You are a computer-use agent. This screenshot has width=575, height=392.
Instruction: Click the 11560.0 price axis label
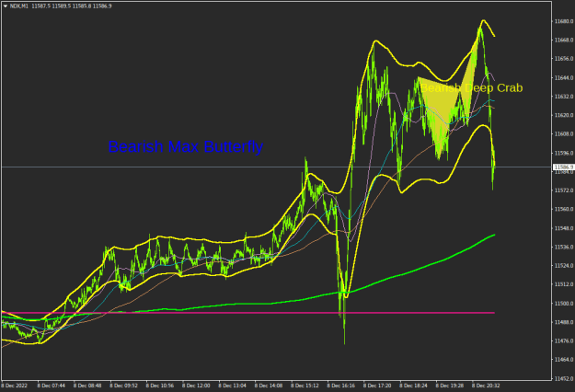coord(564,210)
